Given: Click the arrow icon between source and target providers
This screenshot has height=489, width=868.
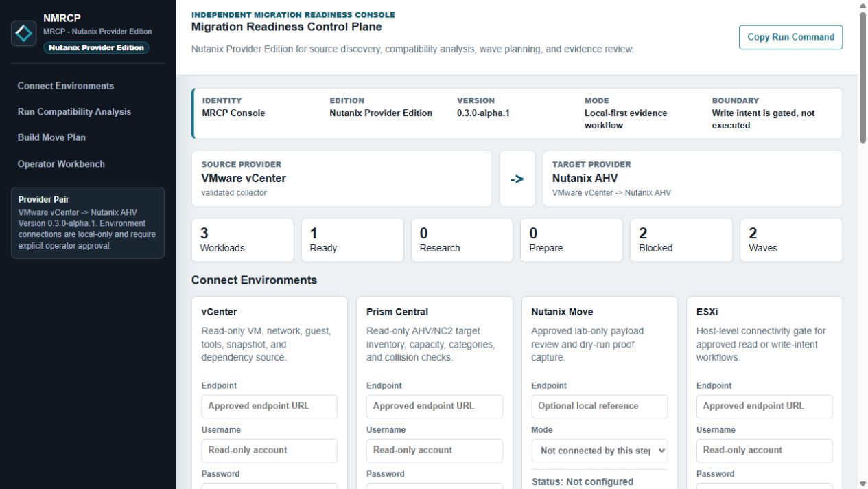Looking at the screenshot, I should [517, 179].
